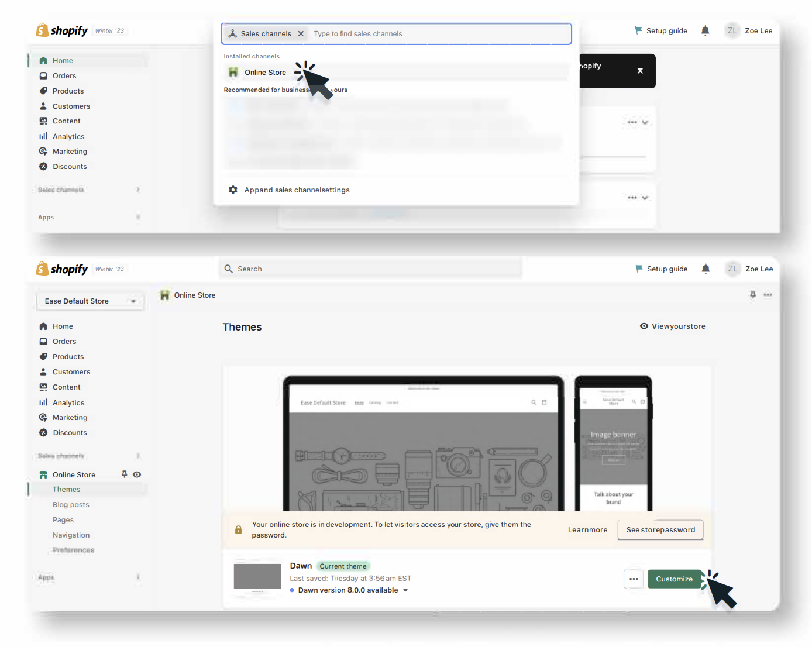Screen dimensions: 812x647
Task: Click the Home icon in the highlighted Home row
Action: coord(43,61)
